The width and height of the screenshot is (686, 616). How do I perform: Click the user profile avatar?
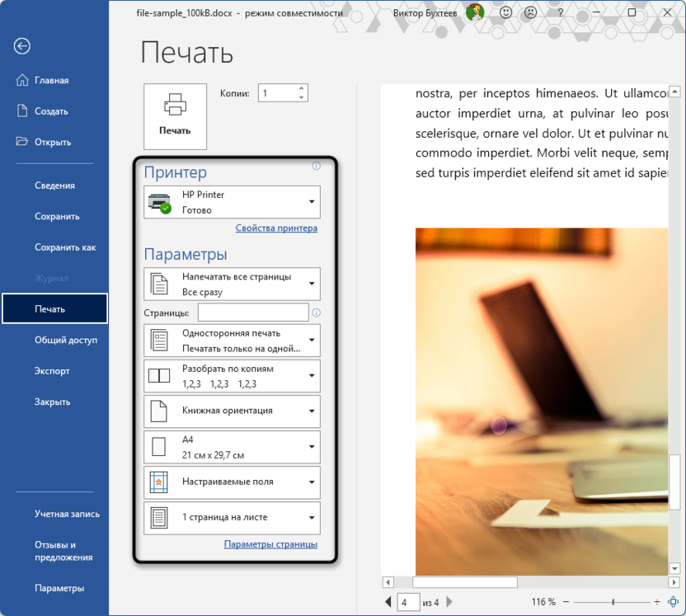[x=475, y=12]
